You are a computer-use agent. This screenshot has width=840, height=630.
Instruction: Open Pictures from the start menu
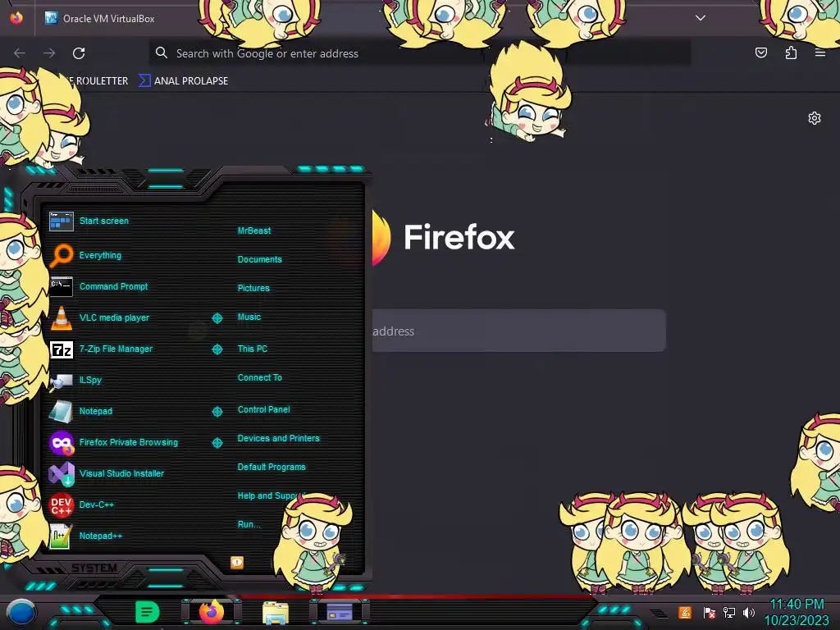[x=253, y=288]
